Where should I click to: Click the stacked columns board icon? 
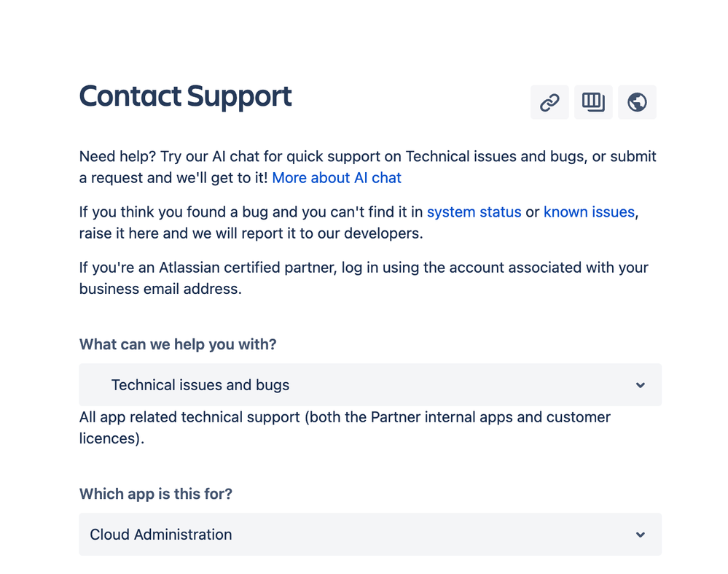(x=593, y=102)
